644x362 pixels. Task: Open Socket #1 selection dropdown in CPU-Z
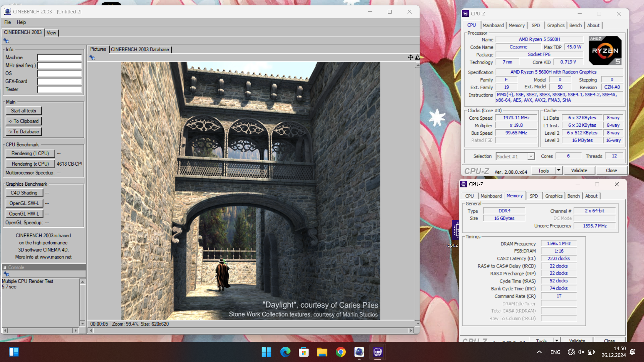click(531, 157)
